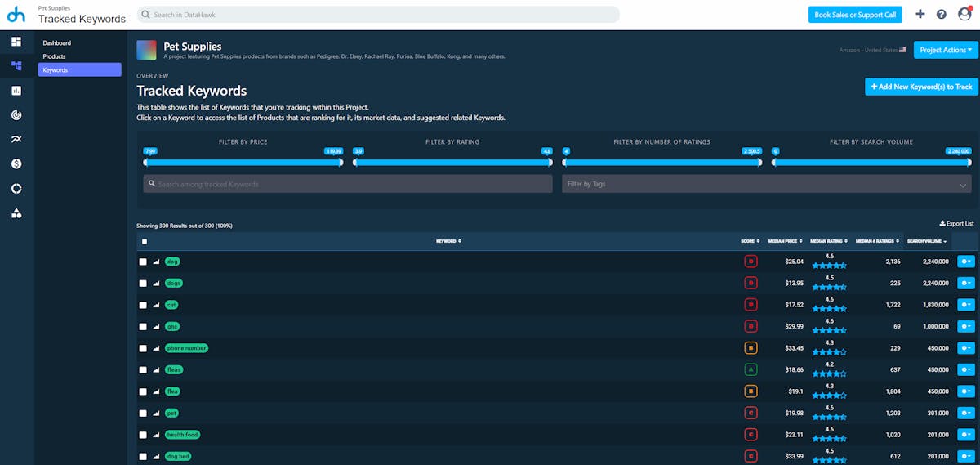Click score badge D in 'dog' row
The height and width of the screenshot is (465, 980).
click(x=751, y=262)
